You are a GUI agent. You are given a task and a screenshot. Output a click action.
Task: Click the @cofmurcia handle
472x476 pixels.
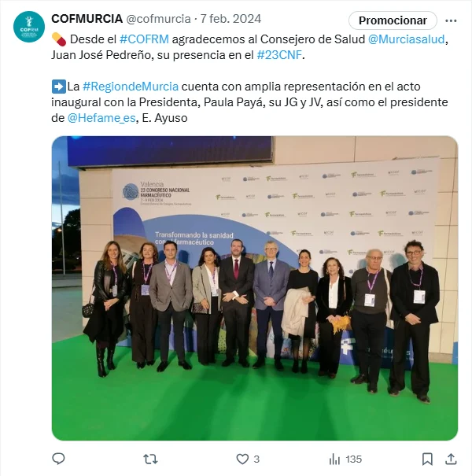(x=158, y=19)
